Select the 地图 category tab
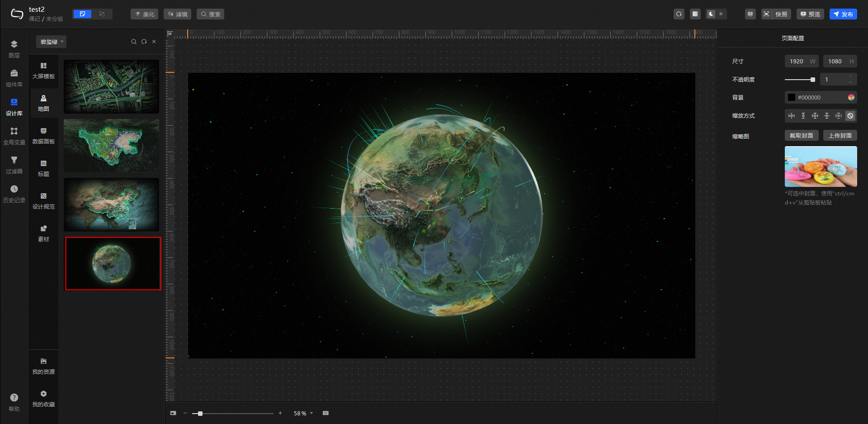This screenshot has height=424, width=868. pos(43,103)
